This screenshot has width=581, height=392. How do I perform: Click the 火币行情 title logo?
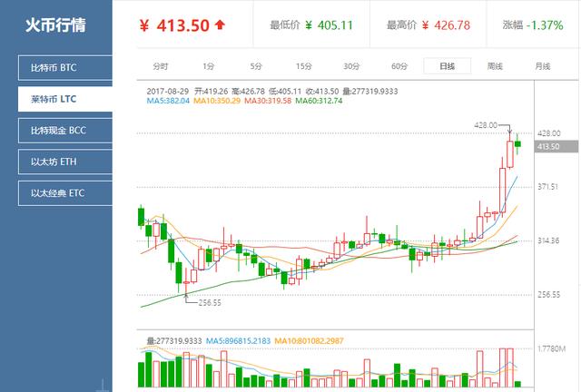[x=55, y=24]
